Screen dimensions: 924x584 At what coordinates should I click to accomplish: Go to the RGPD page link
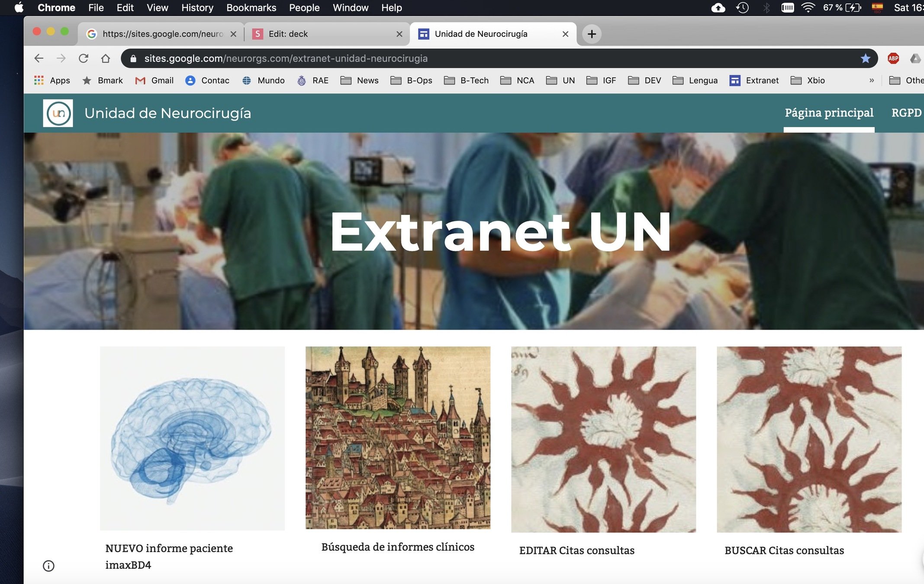tap(906, 113)
